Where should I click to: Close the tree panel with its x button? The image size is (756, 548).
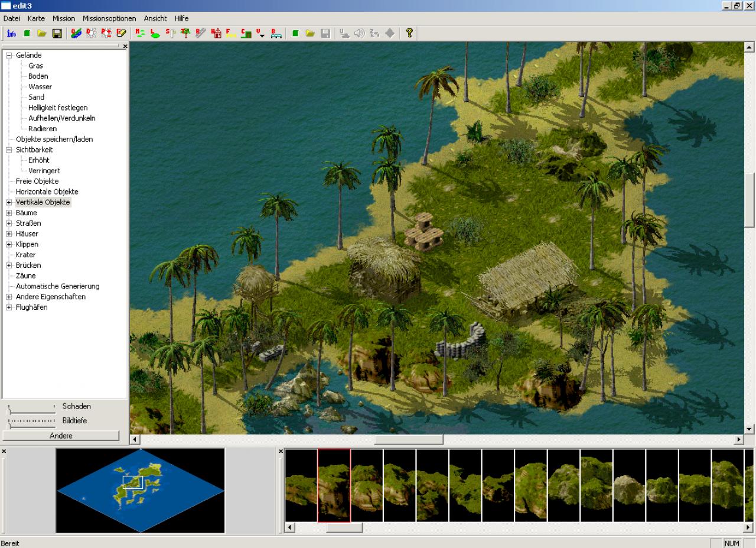click(x=125, y=46)
